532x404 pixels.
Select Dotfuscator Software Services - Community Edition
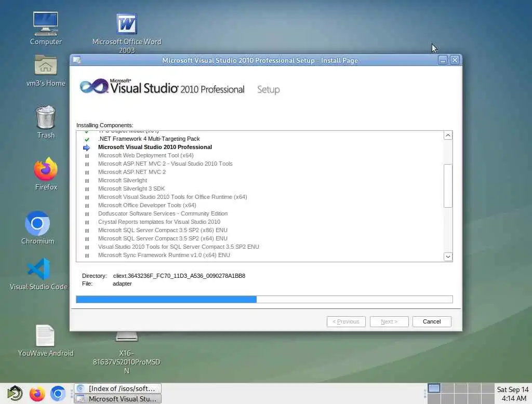[x=163, y=213]
